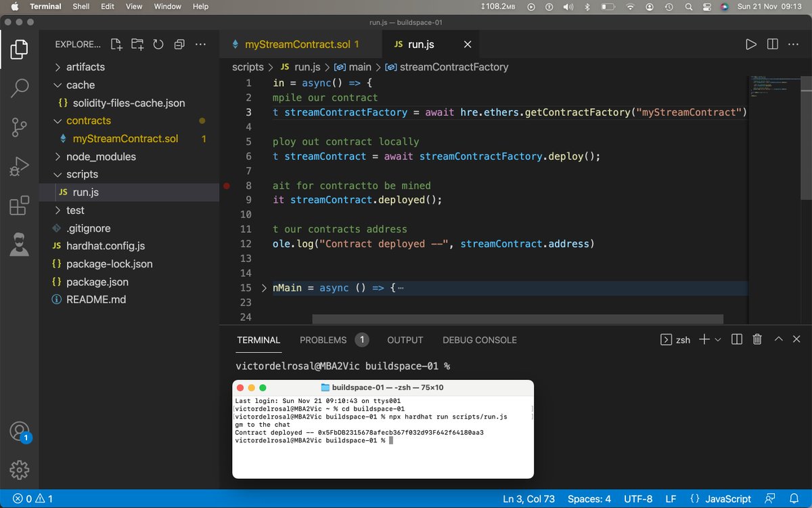Open README.md file
The width and height of the screenshot is (812, 508).
click(95, 299)
